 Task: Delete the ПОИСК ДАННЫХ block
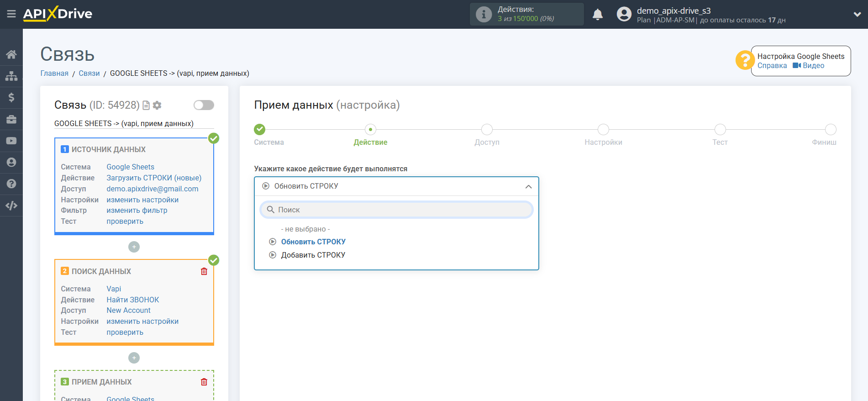(204, 272)
